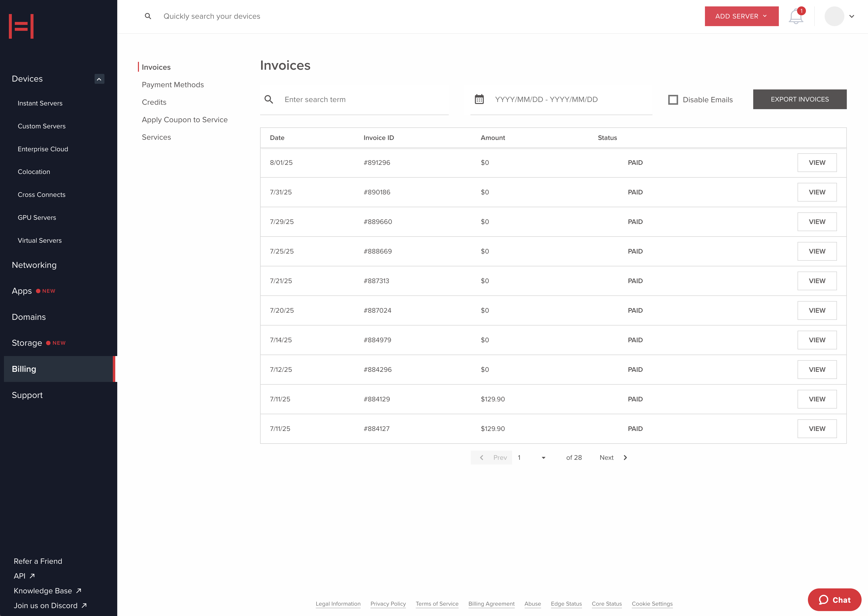
Task: Open the date range calendar icon
Action: coord(479,99)
